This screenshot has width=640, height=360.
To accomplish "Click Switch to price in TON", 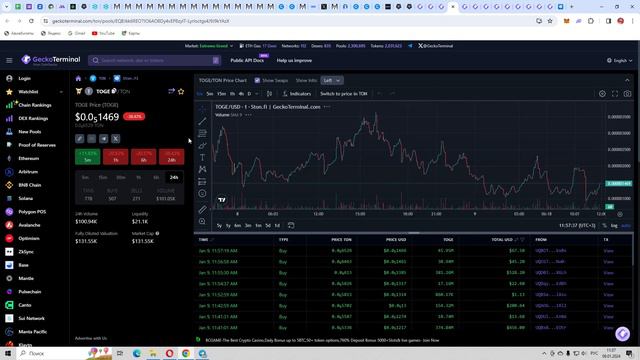I will click(x=344, y=94).
